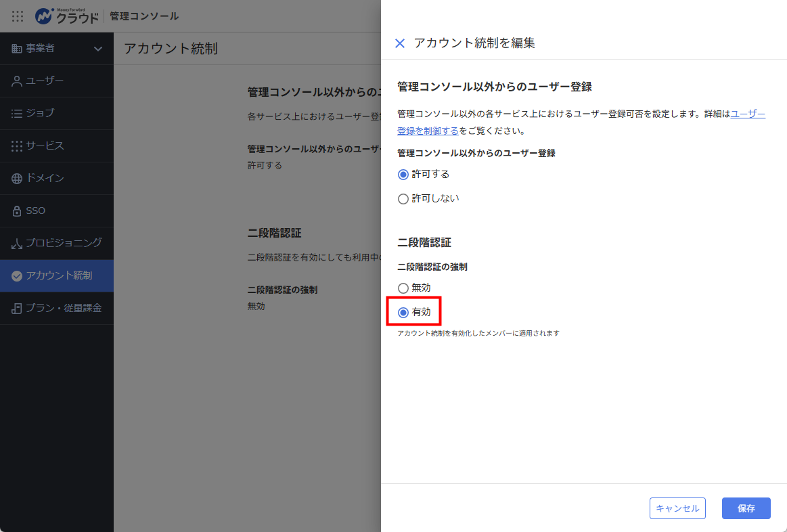The height and width of the screenshot is (532, 787).
Task: Open the 事業者 sidebar menu item
Action: pos(57,49)
